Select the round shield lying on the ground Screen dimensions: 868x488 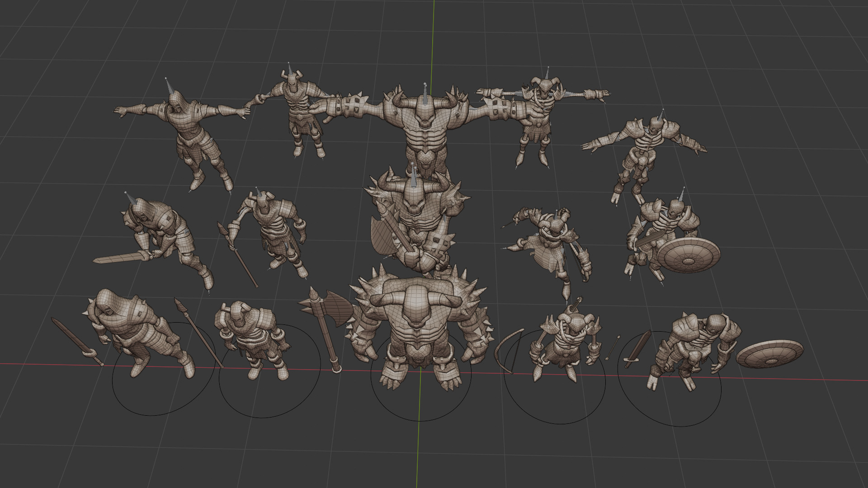coord(769,353)
